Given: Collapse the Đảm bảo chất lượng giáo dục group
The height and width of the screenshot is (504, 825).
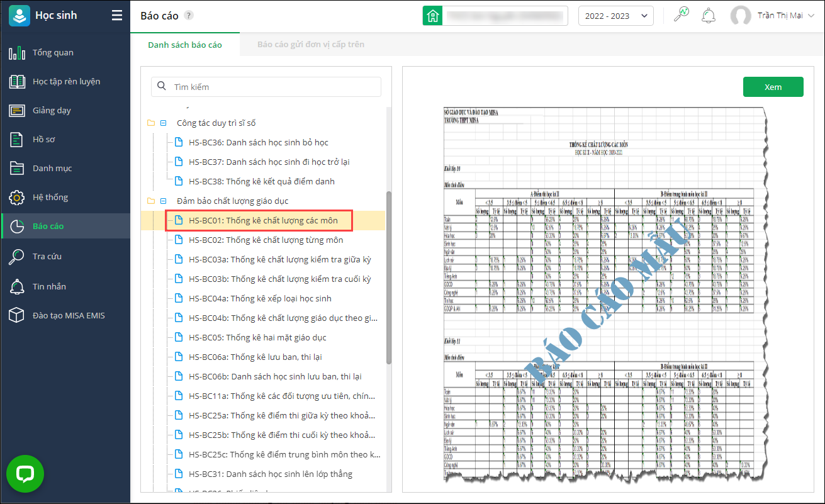Looking at the screenshot, I should 164,201.
